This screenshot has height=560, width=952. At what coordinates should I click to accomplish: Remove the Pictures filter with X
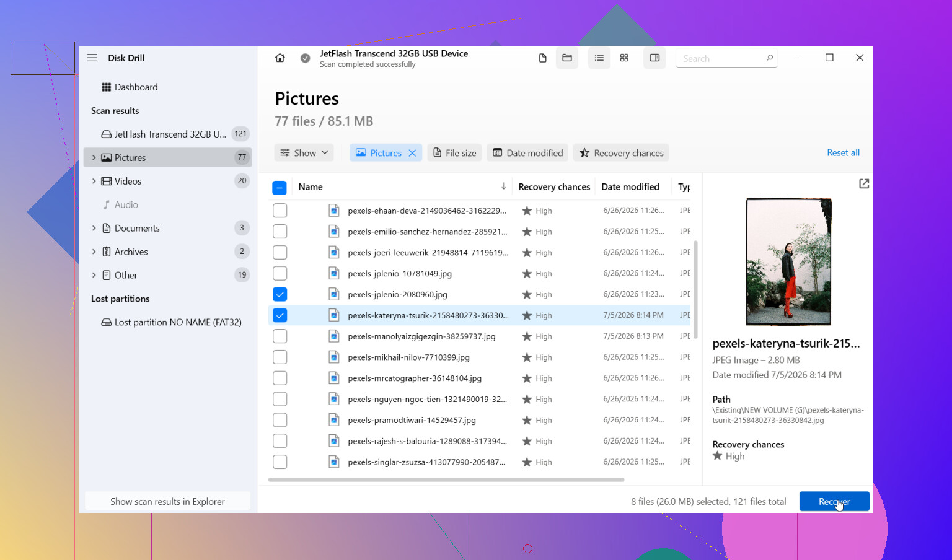[412, 153]
